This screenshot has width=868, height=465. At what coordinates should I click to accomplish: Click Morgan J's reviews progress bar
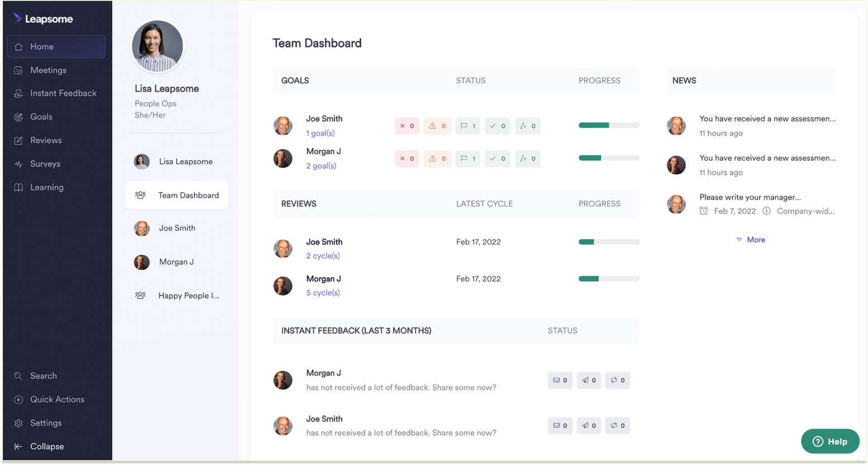point(609,278)
